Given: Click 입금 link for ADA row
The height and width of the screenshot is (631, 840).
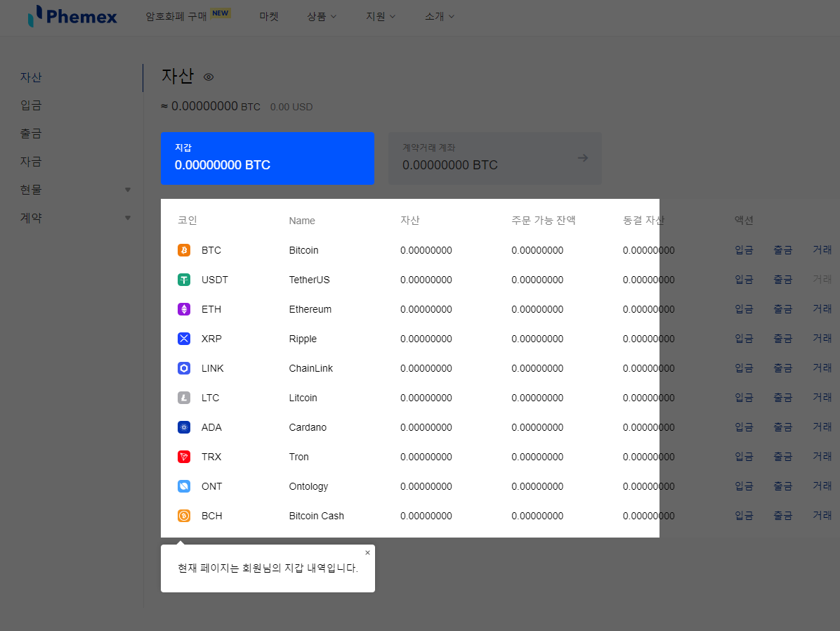Looking at the screenshot, I should pos(744,427).
